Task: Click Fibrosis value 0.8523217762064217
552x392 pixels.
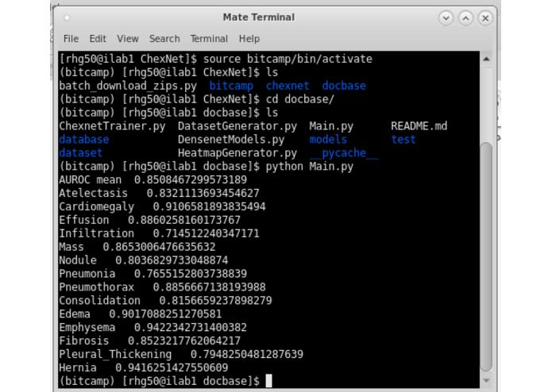Action: point(184,340)
